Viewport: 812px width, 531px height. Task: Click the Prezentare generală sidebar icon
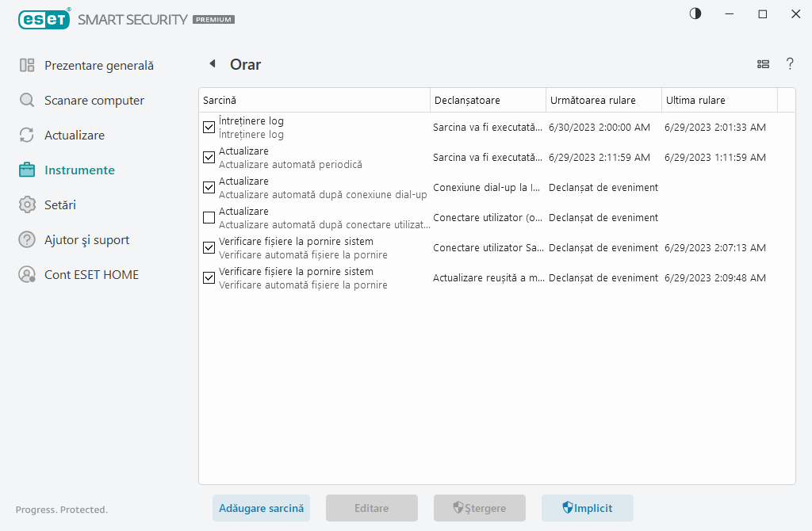(27, 66)
